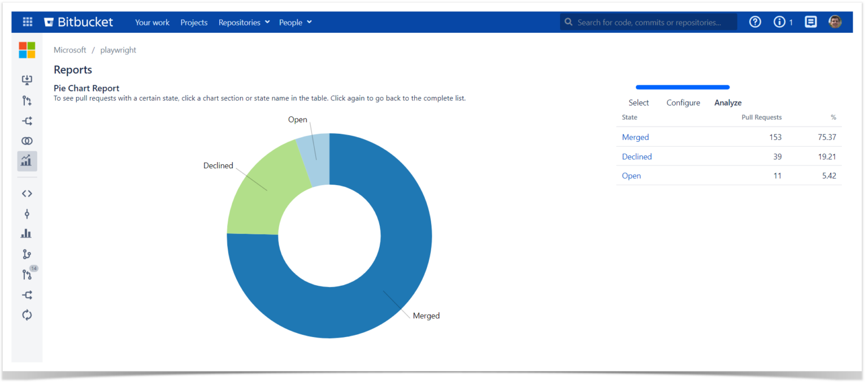Open the Branches icon in the sidebar
This screenshot has width=868, height=384.
tap(27, 255)
